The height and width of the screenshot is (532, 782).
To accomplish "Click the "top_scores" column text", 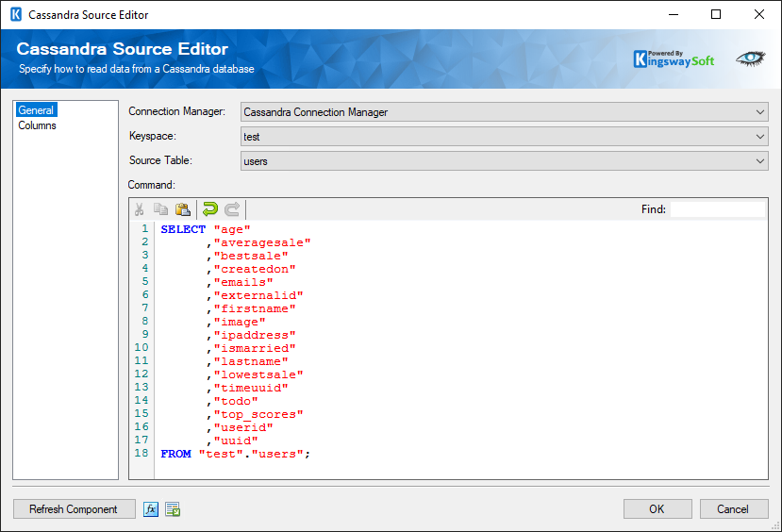I will [258, 414].
